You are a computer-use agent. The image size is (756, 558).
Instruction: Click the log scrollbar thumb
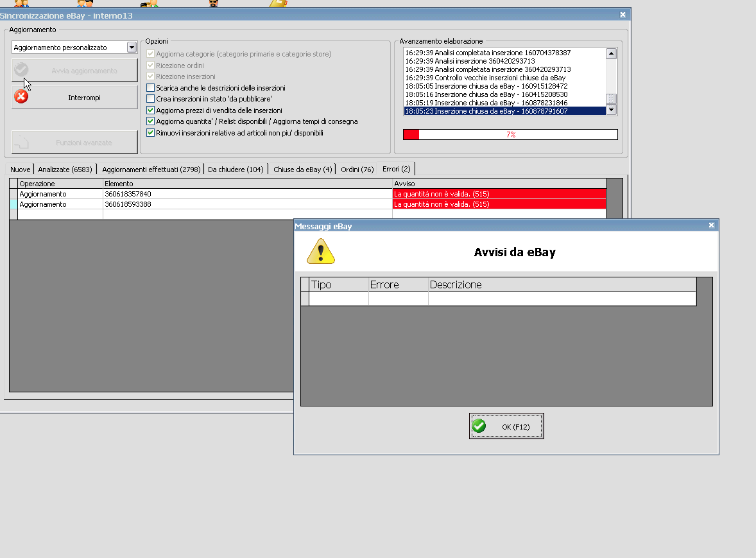(612, 99)
